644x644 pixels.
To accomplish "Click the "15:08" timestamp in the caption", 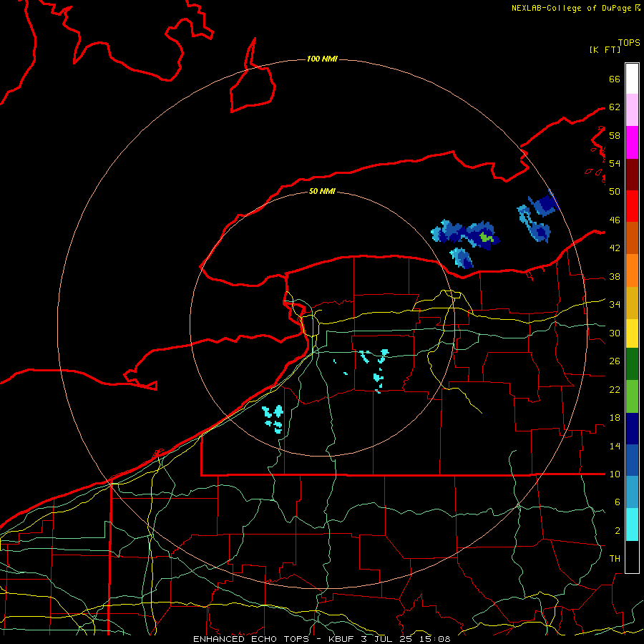I will tap(435, 639).
